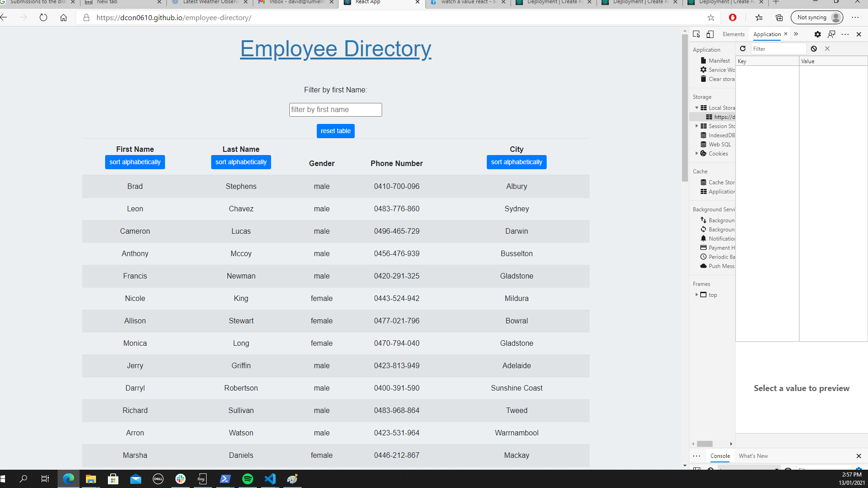This screenshot has height=488, width=868.
Task: Open the Manifest item in DevTools
Action: click(719, 61)
